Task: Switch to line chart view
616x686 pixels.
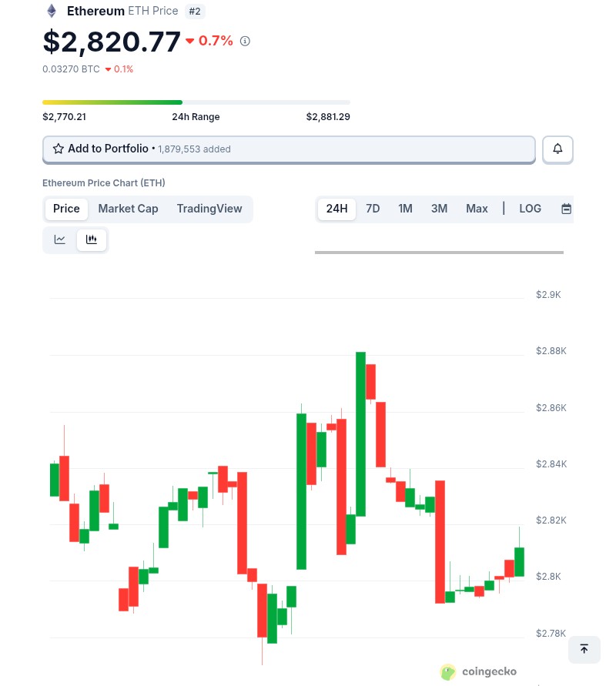Action: [x=60, y=239]
